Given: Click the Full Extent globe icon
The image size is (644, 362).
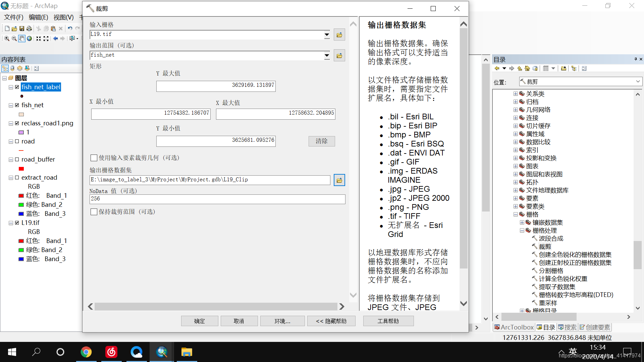Looking at the screenshot, I should [x=30, y=39].
